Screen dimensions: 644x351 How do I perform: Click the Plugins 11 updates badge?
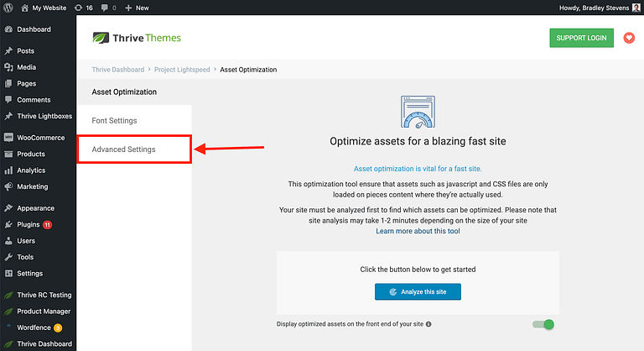click(47, 225)
